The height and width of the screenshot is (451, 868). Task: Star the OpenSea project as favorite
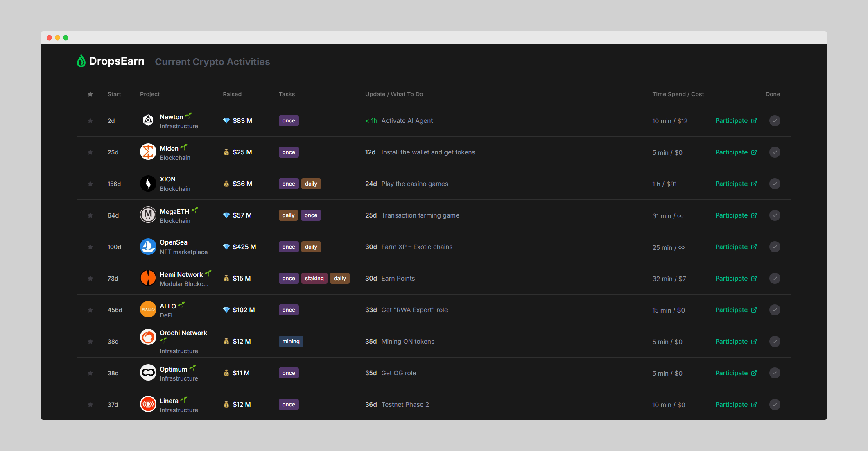(90, 247)
